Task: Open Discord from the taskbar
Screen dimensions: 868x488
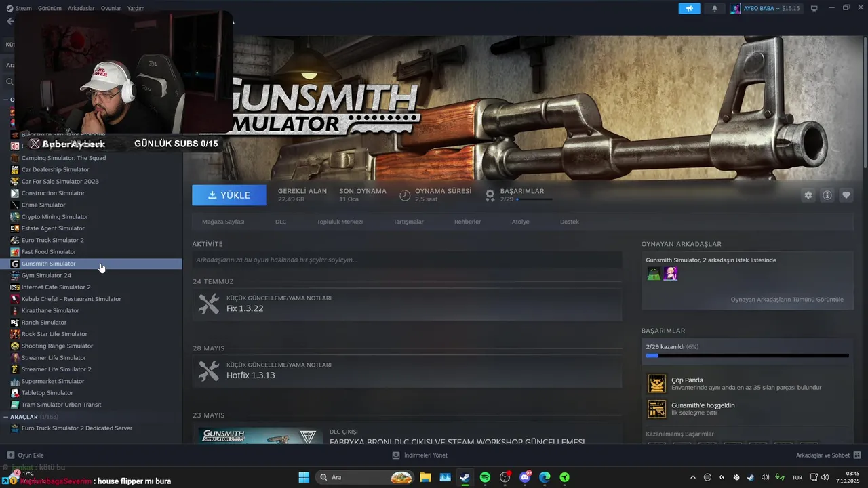Action: click(525, 477)
